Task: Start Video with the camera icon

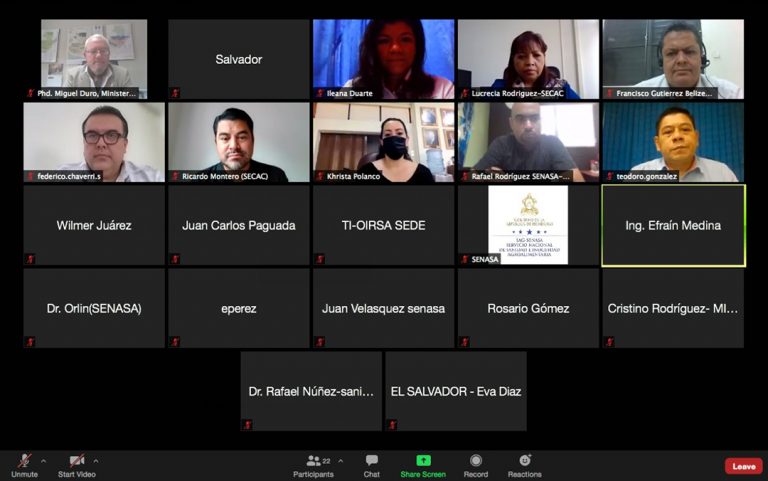Action: pyautogui.click(x=76, y=461)
